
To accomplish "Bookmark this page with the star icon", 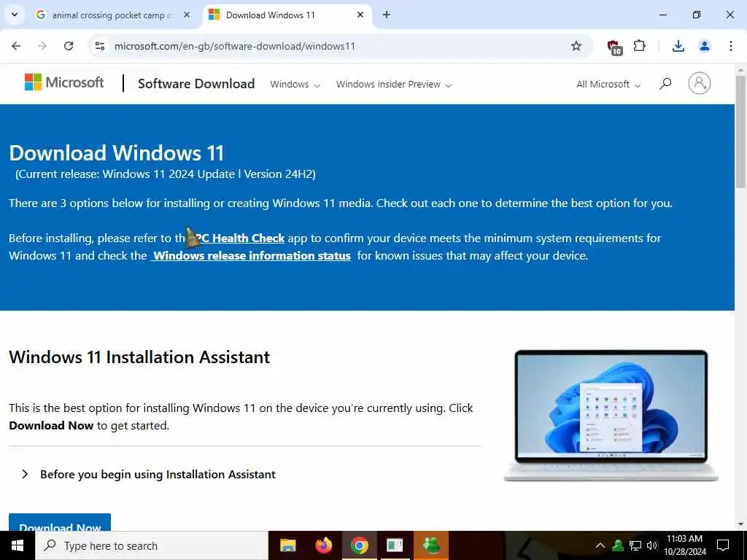I will [x=576, y=46].
